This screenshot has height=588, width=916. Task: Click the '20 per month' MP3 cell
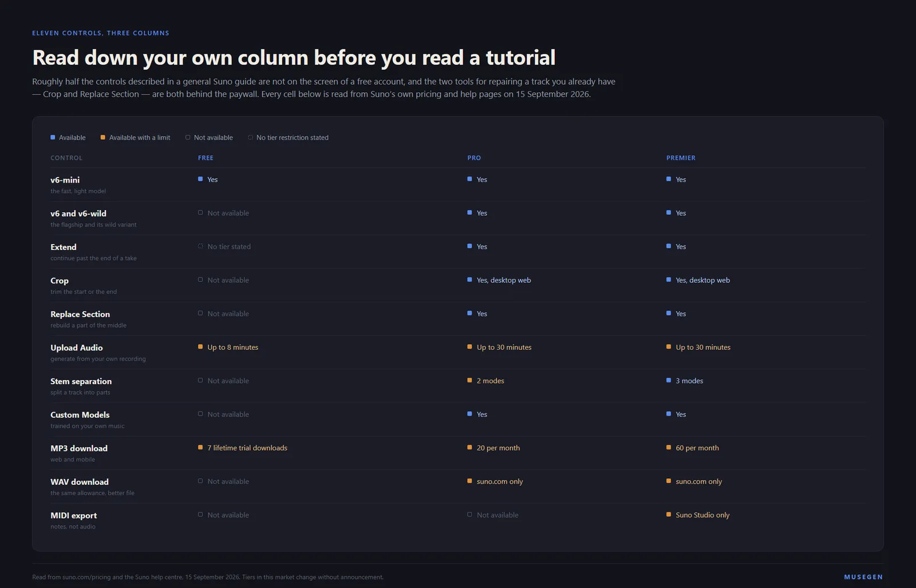493,448
